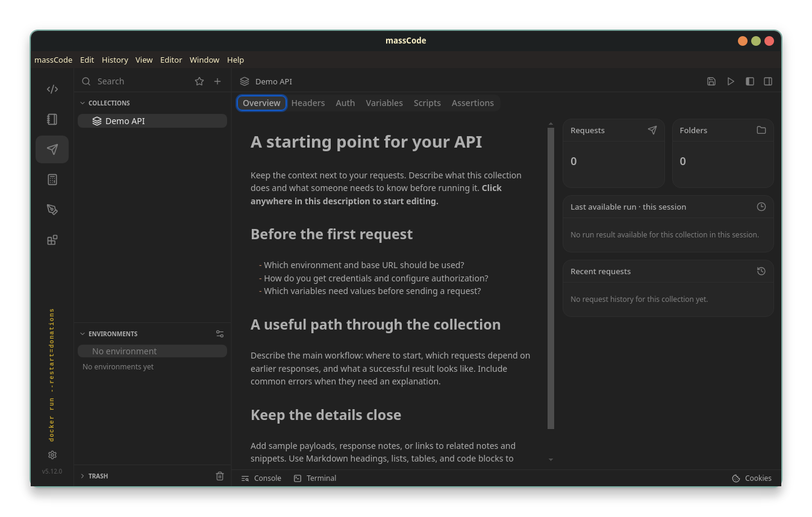
Task: Open the History menu
Action: coord(115,60)
